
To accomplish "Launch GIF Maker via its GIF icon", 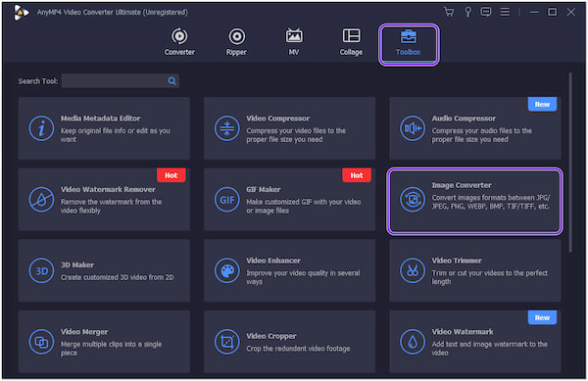I will (227, 200).
